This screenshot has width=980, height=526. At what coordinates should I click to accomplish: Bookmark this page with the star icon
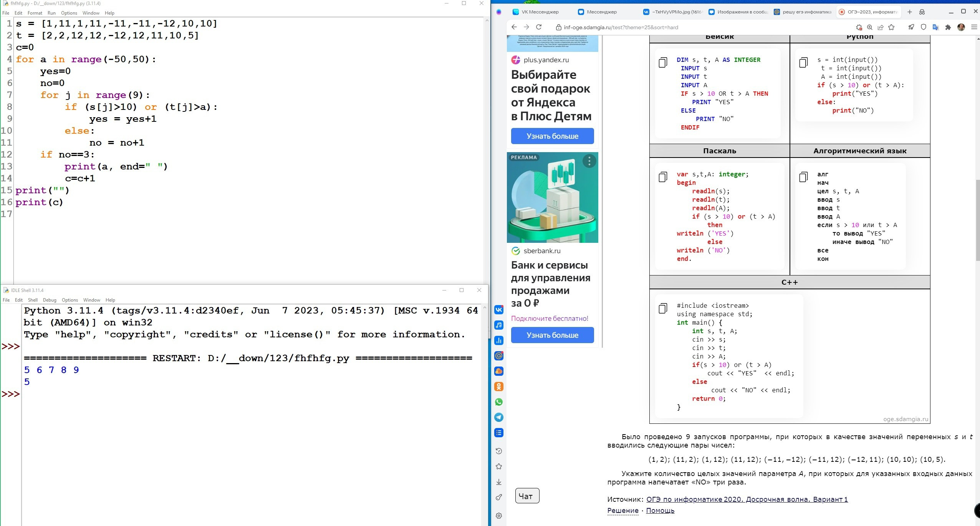pyautogui.click(x=891, y=27)
